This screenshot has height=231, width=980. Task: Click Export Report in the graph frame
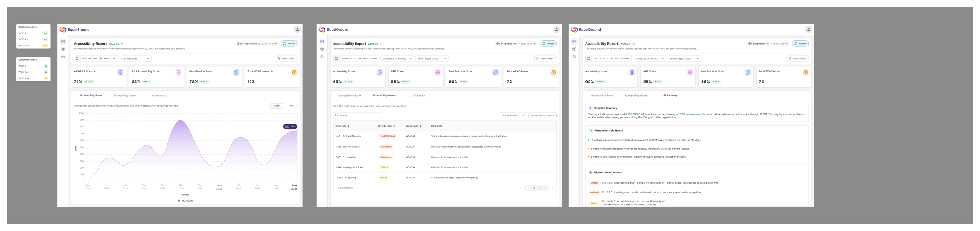(x=287, y=58)
